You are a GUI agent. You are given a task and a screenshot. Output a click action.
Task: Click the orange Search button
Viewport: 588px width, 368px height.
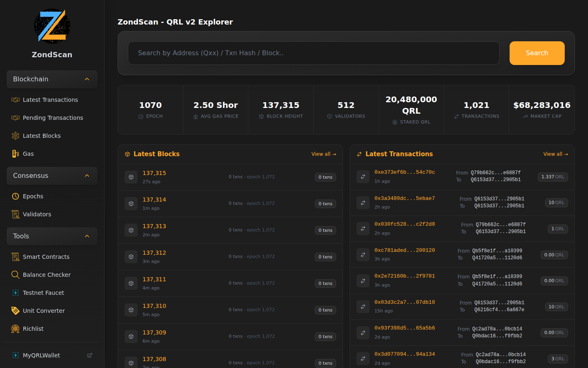[537, 53]
